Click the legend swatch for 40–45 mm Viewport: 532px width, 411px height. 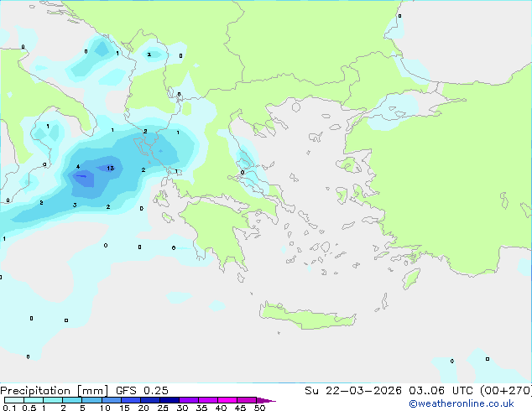click(x=227, y=400)
